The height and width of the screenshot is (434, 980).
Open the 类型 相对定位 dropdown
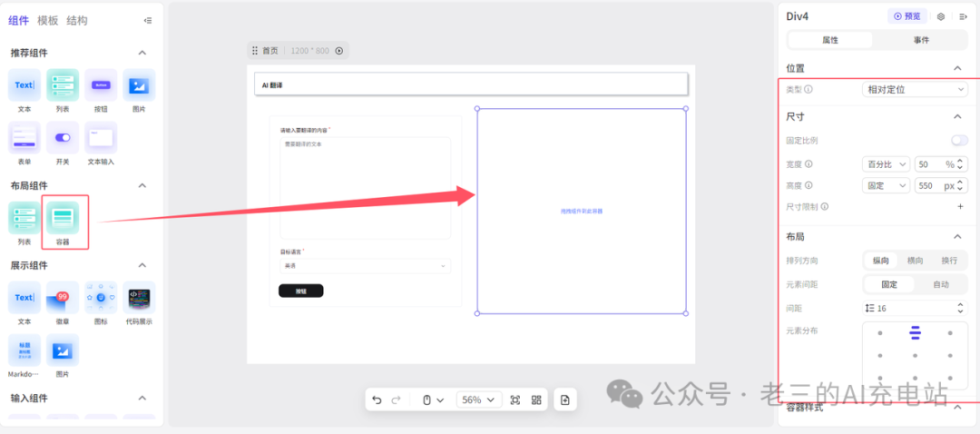coord(915,90)
